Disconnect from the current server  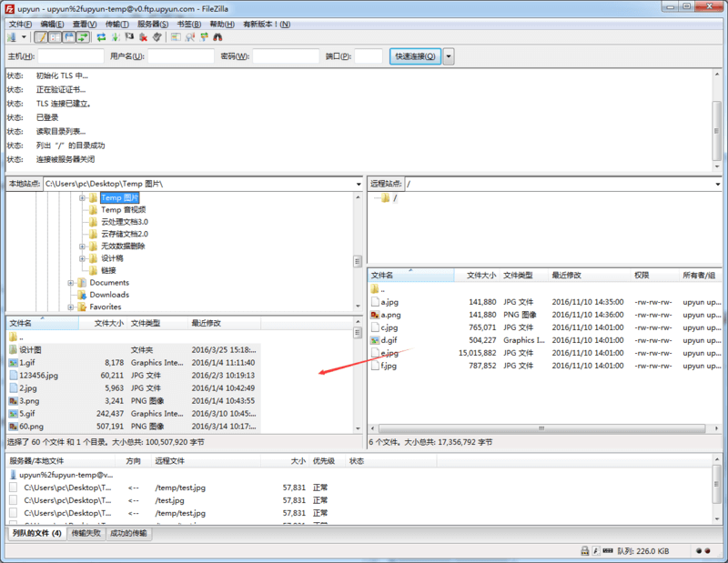coord(144,37)
